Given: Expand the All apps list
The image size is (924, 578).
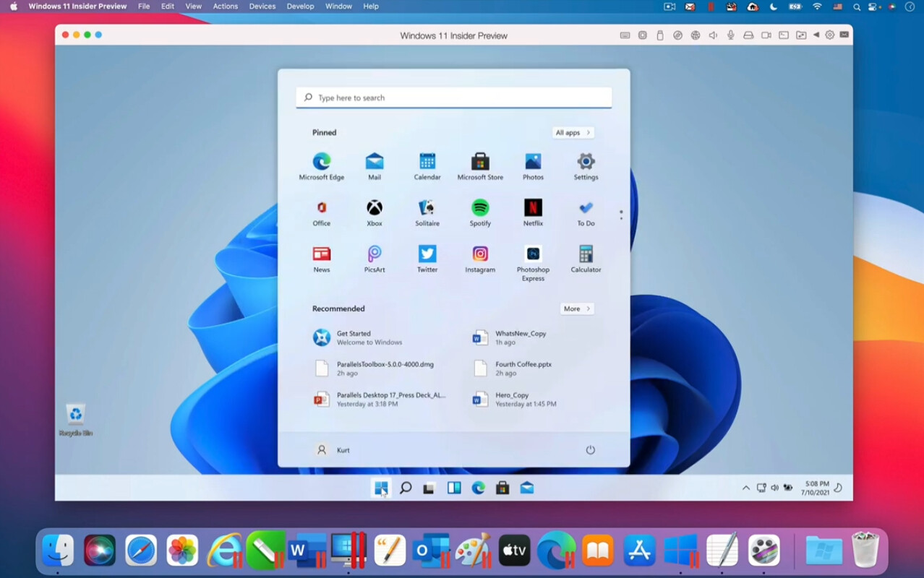Looking at the screenshot, I should (x=573, y=132).
